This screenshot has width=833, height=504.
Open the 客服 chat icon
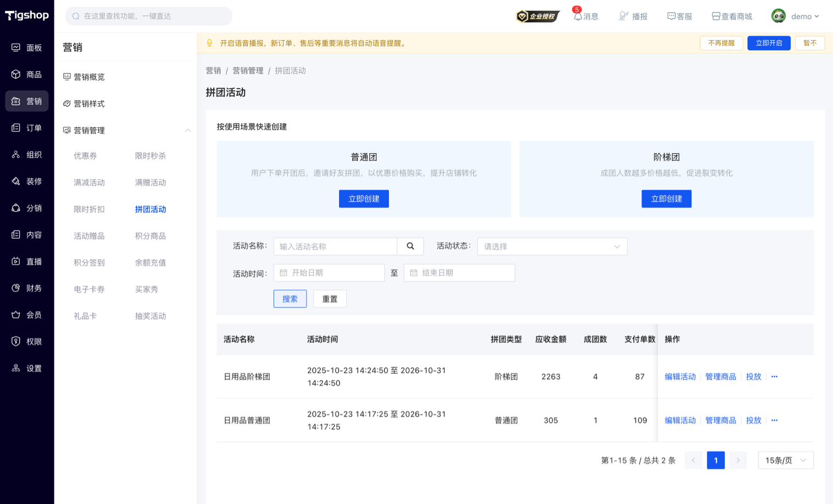coord(671,16)
